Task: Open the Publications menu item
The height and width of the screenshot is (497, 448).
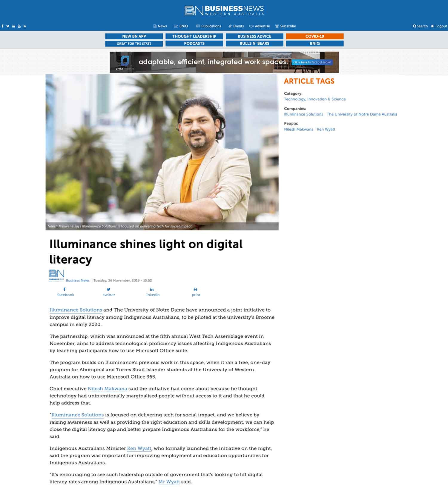Action: coord(208,26)
